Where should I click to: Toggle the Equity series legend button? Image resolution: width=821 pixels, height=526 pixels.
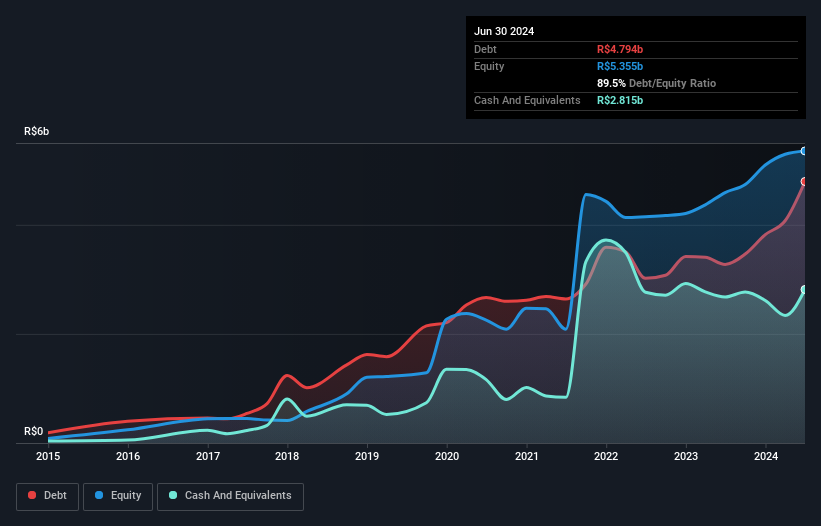(118, 496)
